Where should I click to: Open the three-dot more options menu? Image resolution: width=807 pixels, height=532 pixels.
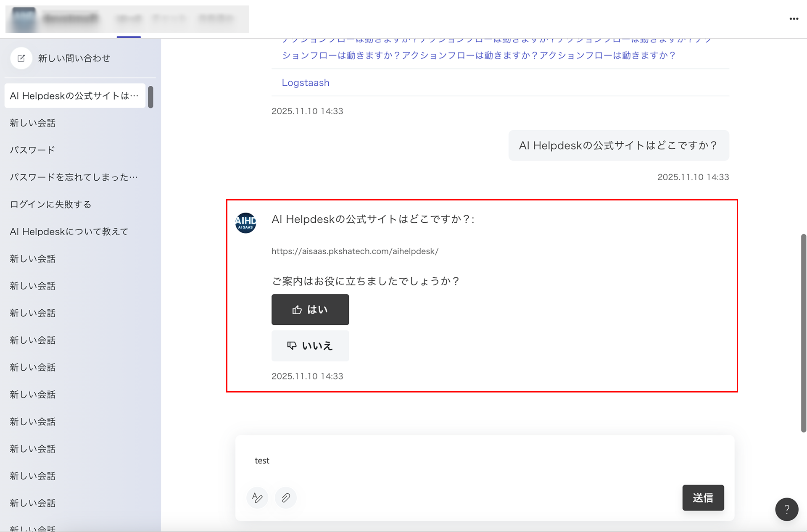point(794,18)
